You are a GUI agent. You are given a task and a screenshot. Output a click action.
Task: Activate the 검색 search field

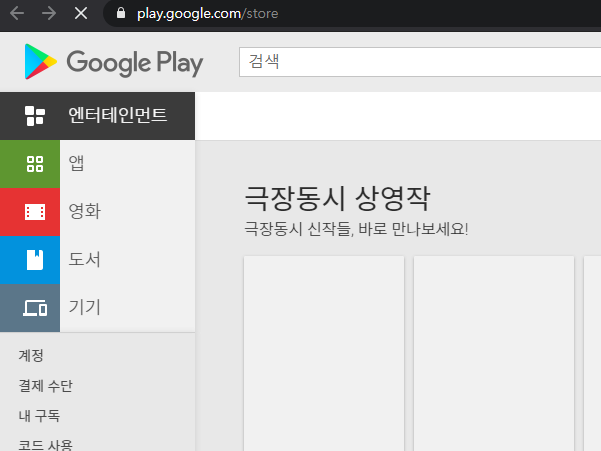pyautogui.click(x=420, y=62)
